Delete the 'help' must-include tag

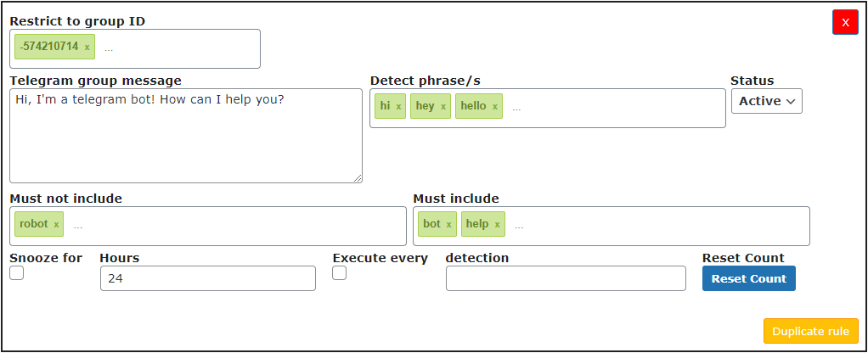coord(497,225)
